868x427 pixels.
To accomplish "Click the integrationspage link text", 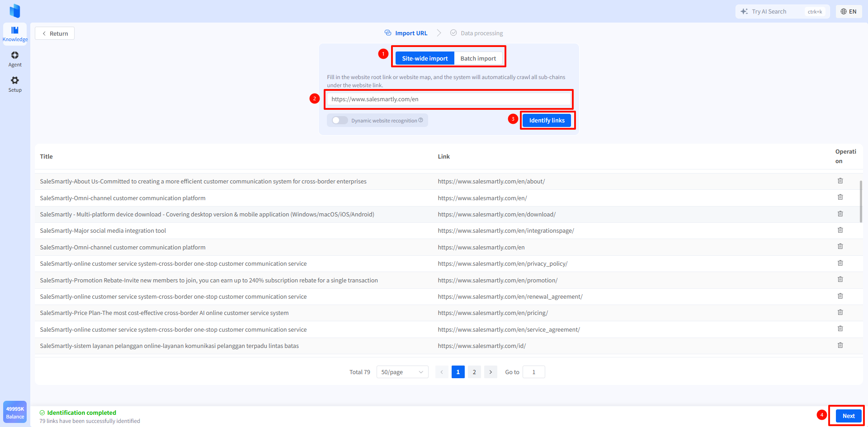I will pyautogui.click(x=506, y=230).
